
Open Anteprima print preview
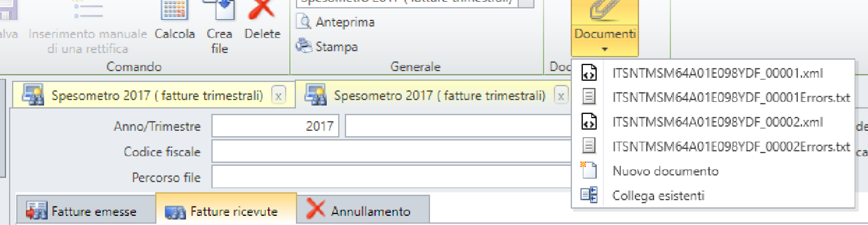[x=335, y=22]
